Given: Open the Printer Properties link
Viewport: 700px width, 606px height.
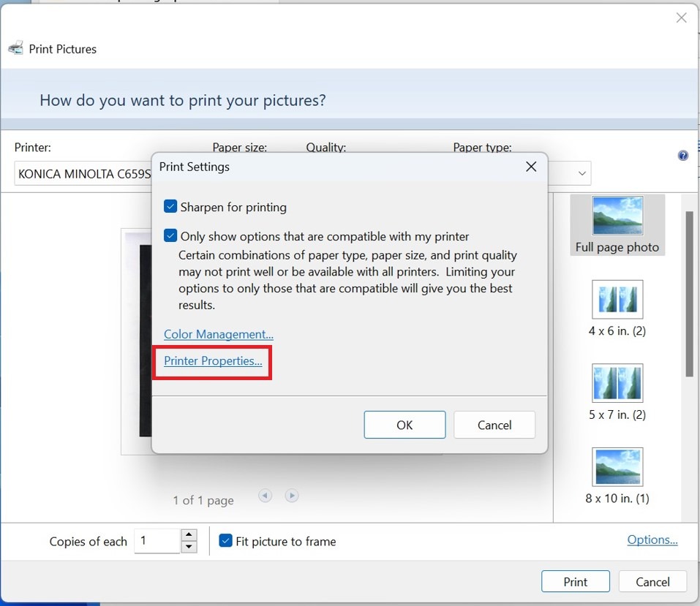Looking at the screenshot, I should pyautogui.click(x=212, y=361).
